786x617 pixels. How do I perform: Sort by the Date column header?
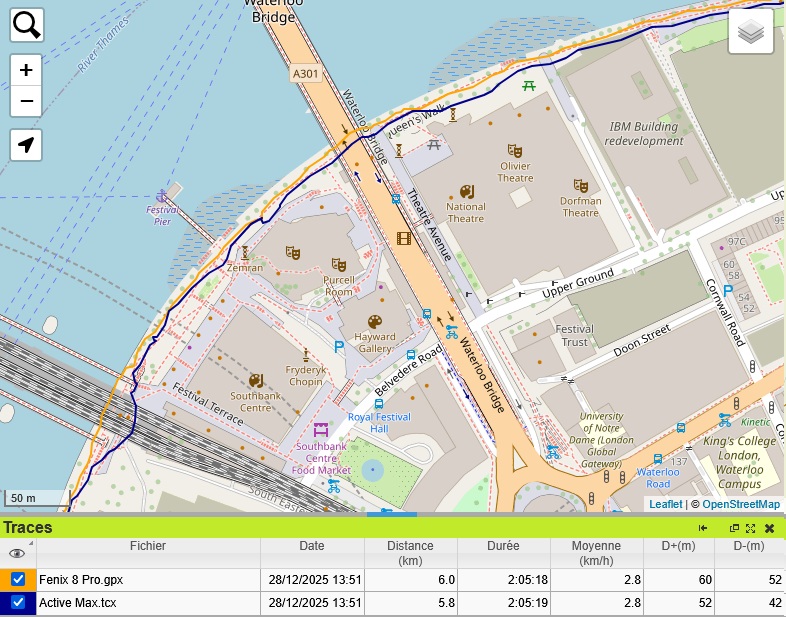point(311,546)
